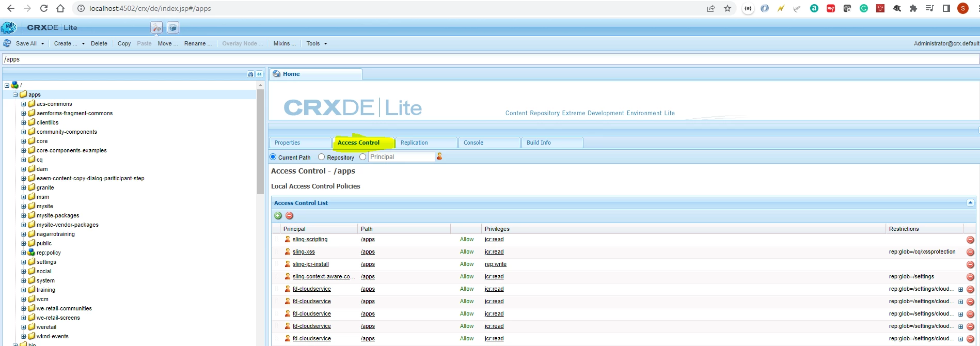980x346 pixels.
Task: Open the tools wrench icon in header
Action: pos(156,27)
